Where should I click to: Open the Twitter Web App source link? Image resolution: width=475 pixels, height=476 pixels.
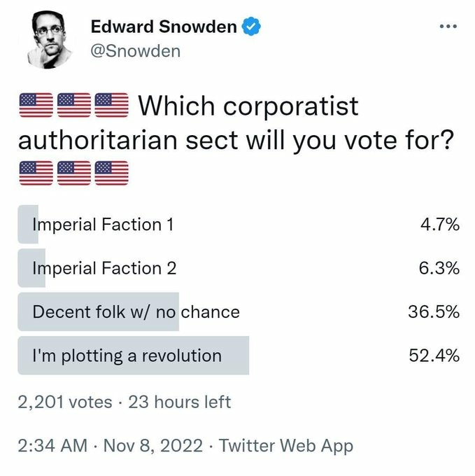(285, 445)
